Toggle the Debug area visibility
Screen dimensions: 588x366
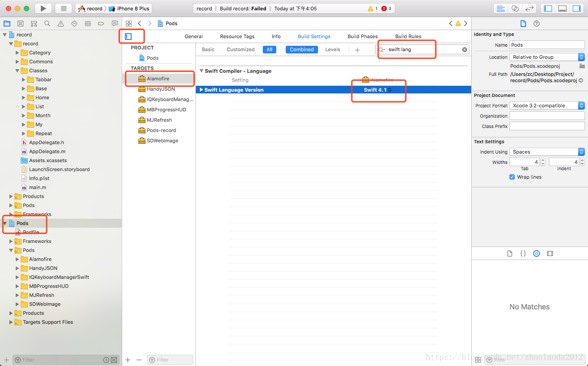(562, 9)
